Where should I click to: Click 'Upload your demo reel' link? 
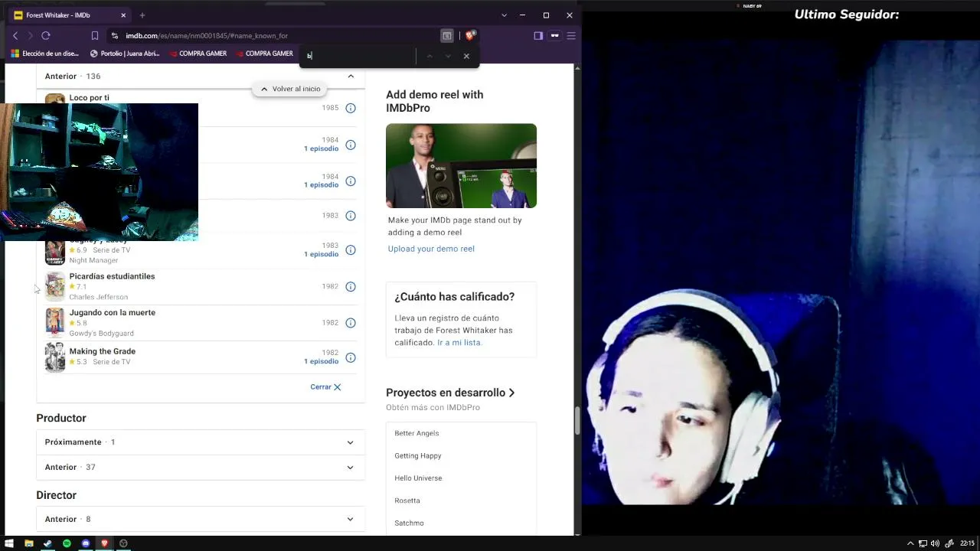coord(431,249)
